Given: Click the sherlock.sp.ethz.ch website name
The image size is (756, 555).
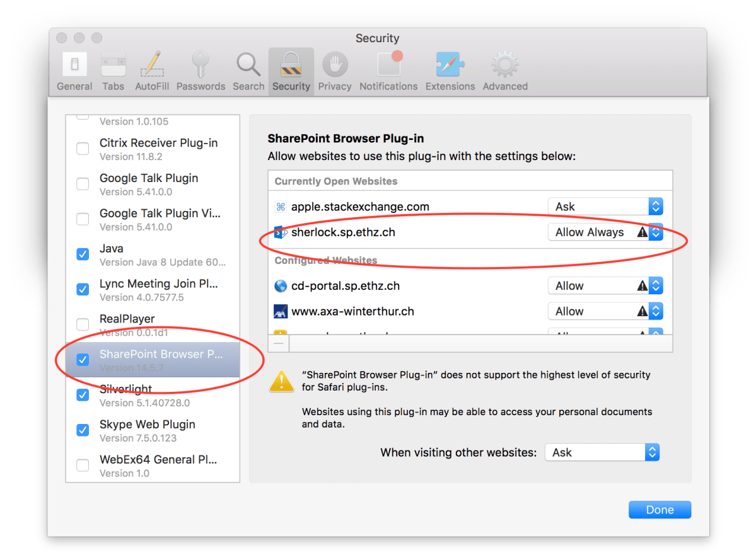Looking at the screenshot, I should coord(343,232).
